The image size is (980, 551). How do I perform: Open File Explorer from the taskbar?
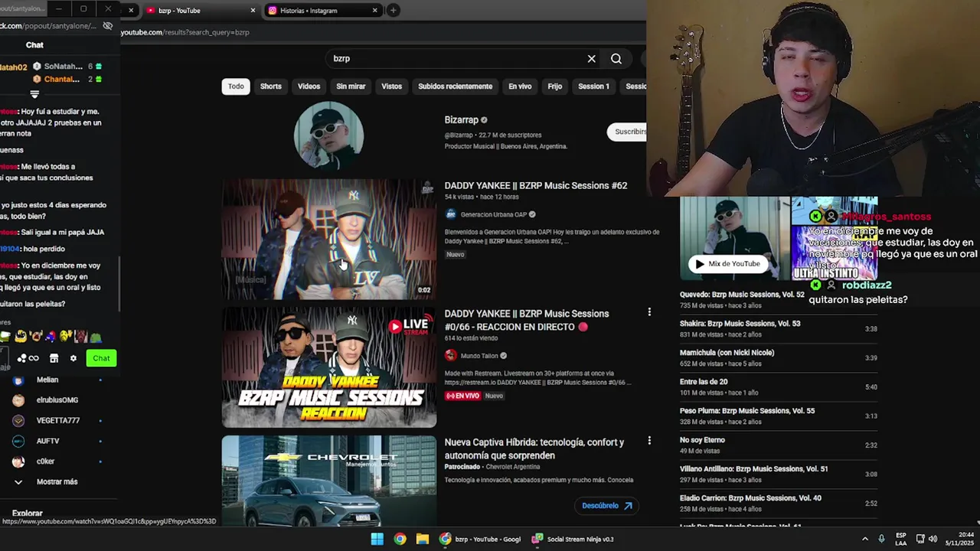(x=423, y=539)
